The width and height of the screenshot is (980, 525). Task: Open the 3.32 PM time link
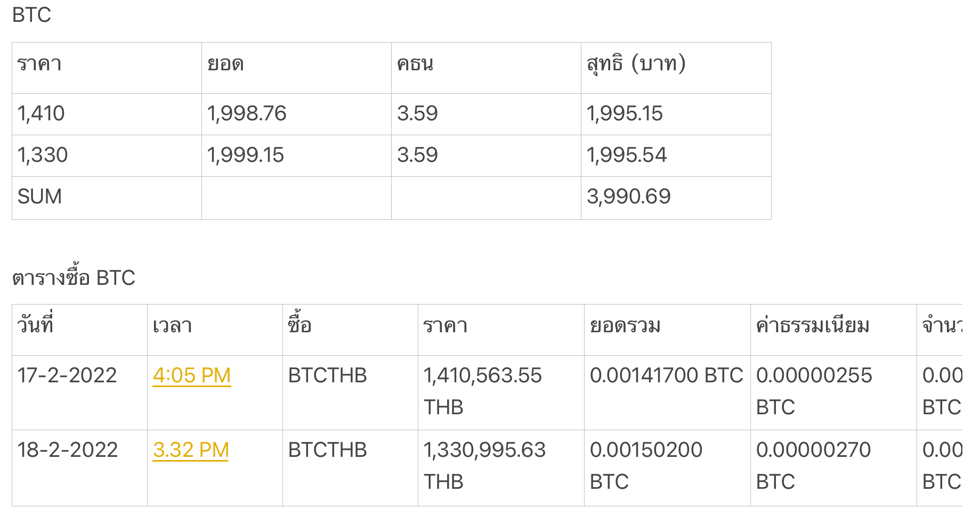pos(191,450)
